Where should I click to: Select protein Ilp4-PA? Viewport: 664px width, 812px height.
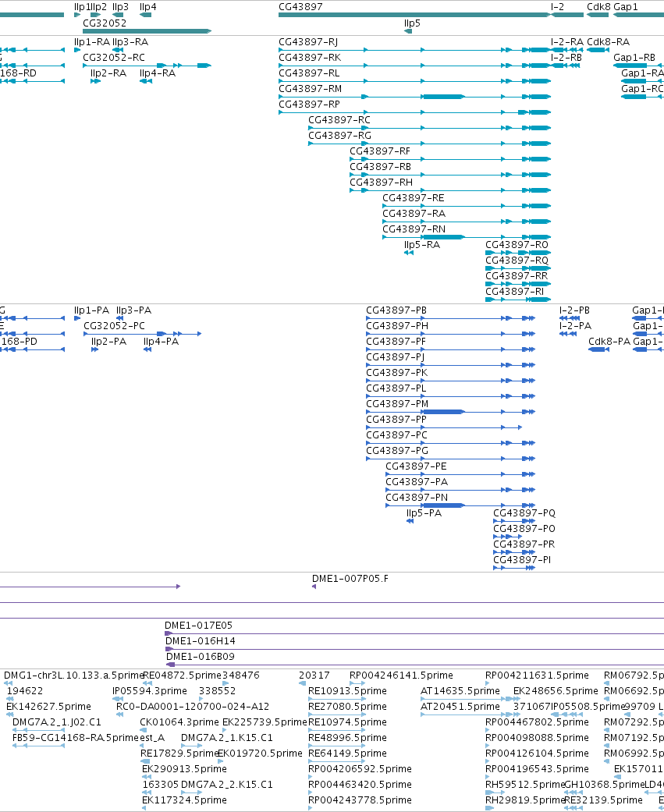coord(161,342)
